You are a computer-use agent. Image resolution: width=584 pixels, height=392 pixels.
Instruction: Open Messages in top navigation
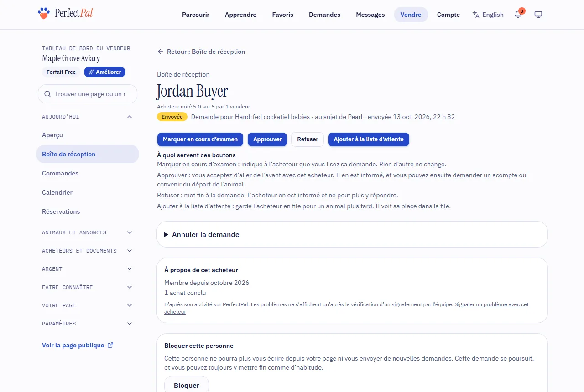[x=370, y=15]
